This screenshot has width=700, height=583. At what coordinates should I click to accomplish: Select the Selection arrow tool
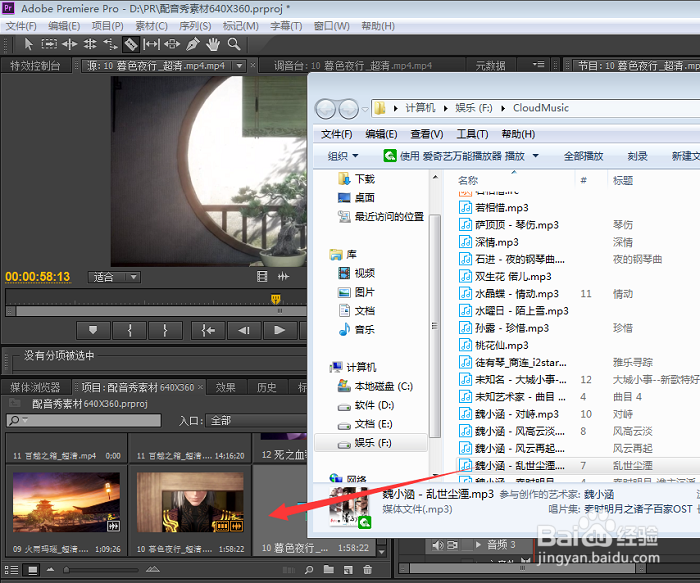[29, 44]
